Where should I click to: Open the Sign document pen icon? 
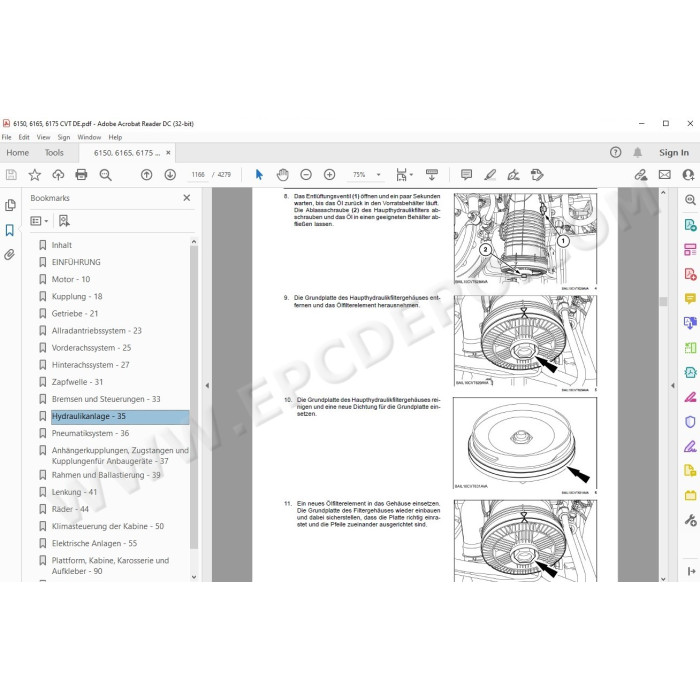513,175
